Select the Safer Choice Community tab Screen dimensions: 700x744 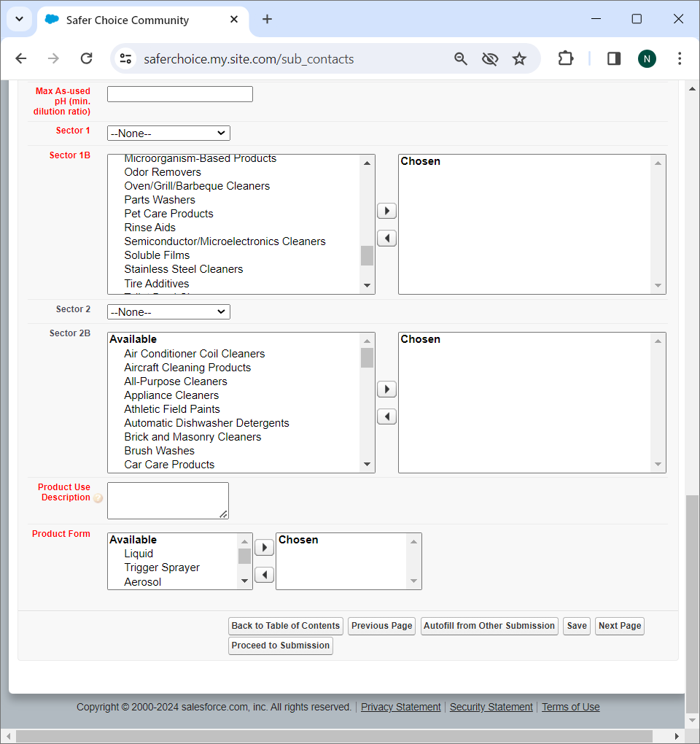(x=128, y=20)
